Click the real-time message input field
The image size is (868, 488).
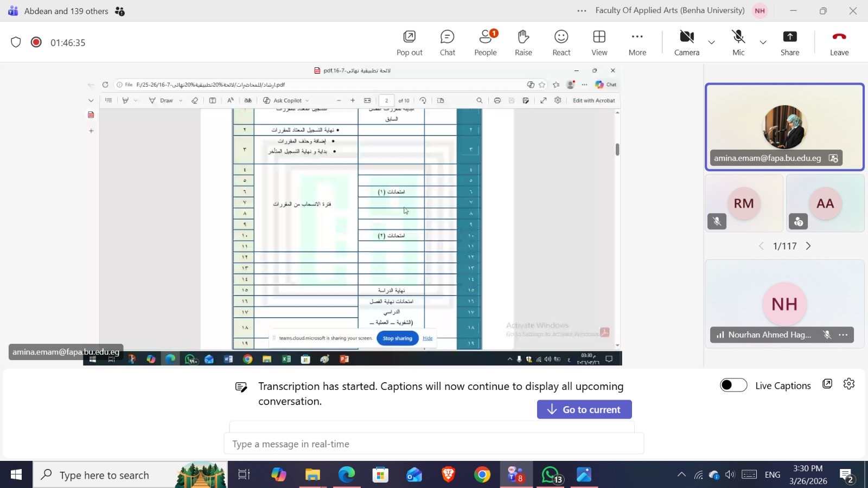(433, 444)
